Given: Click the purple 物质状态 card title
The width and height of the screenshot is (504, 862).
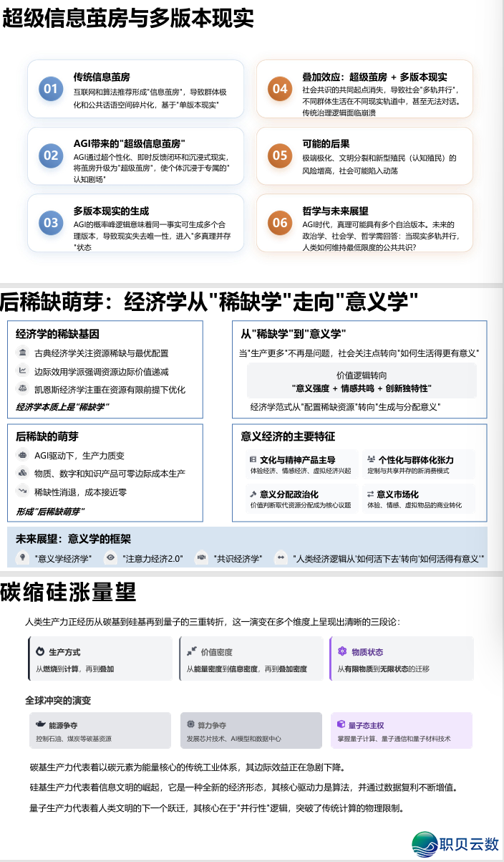Looking at the screenshot, I should 367,652.
